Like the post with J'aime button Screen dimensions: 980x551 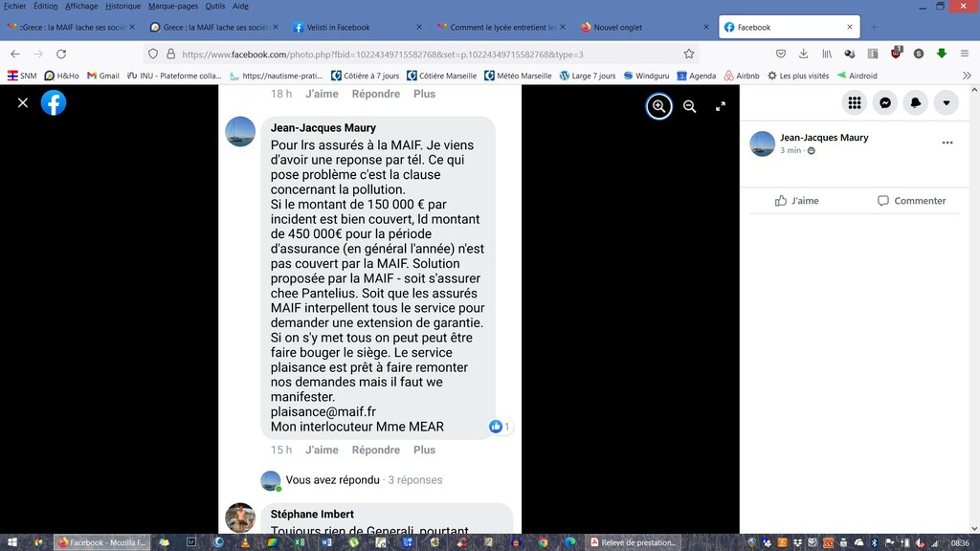797,201
